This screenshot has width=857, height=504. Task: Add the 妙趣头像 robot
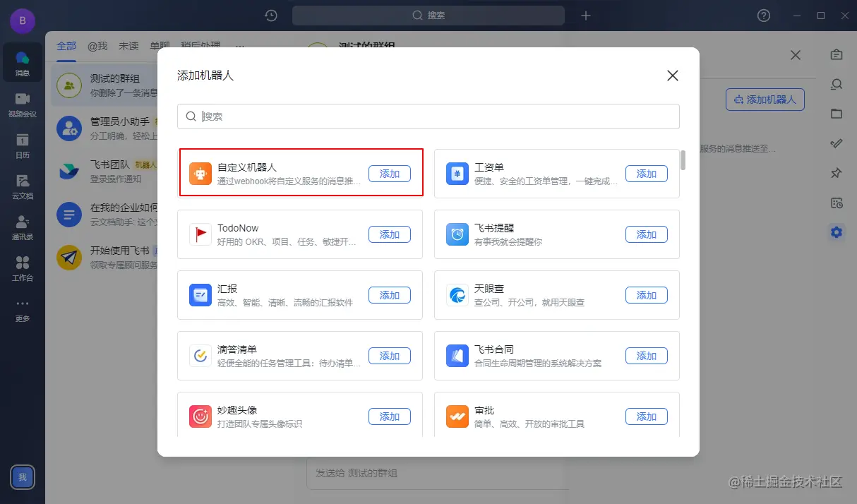390,416
